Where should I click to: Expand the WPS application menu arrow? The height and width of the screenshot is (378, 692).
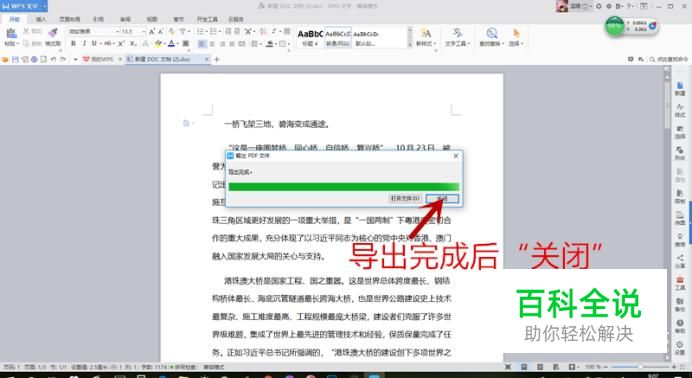[x=45, y=6]
